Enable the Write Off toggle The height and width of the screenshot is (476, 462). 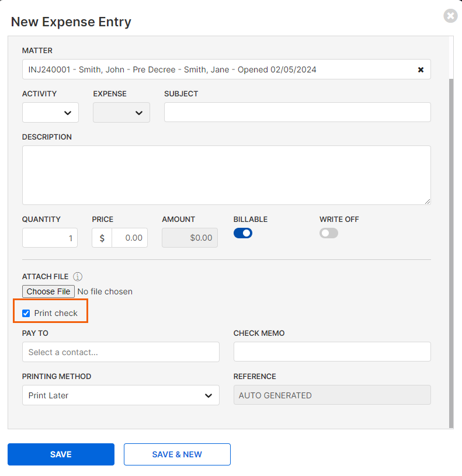pos(329,233)
